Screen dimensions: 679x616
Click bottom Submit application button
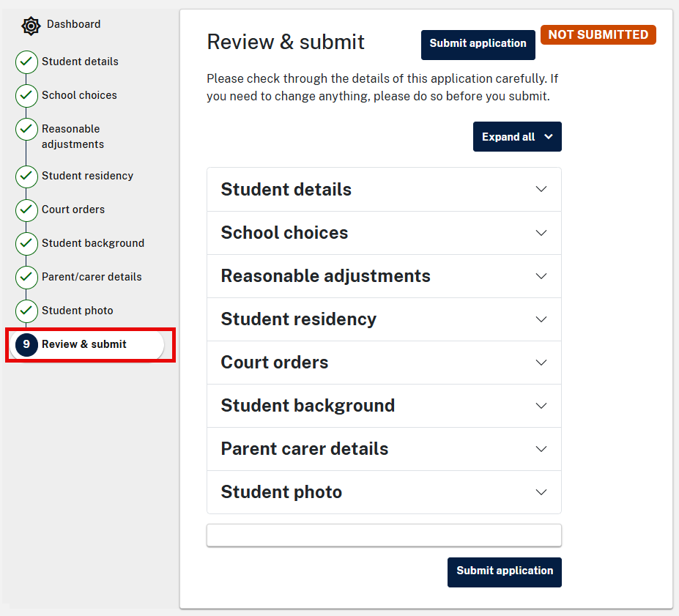click(505, 572)
